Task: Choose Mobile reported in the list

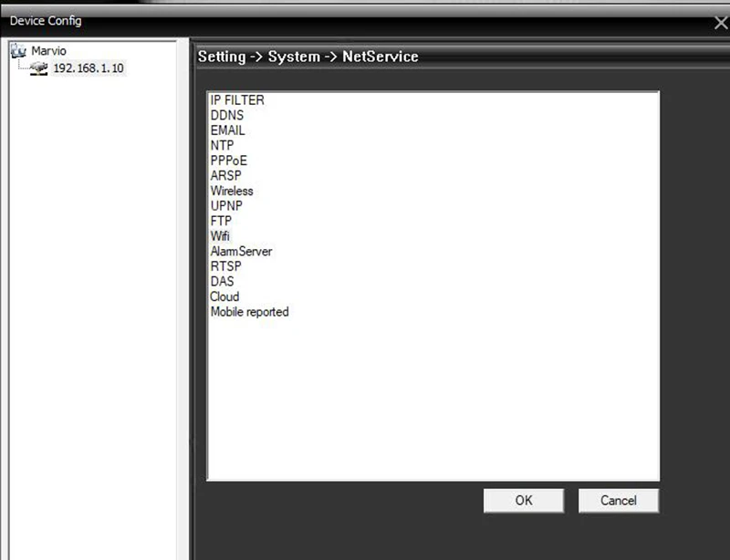Action: point(249,312)
